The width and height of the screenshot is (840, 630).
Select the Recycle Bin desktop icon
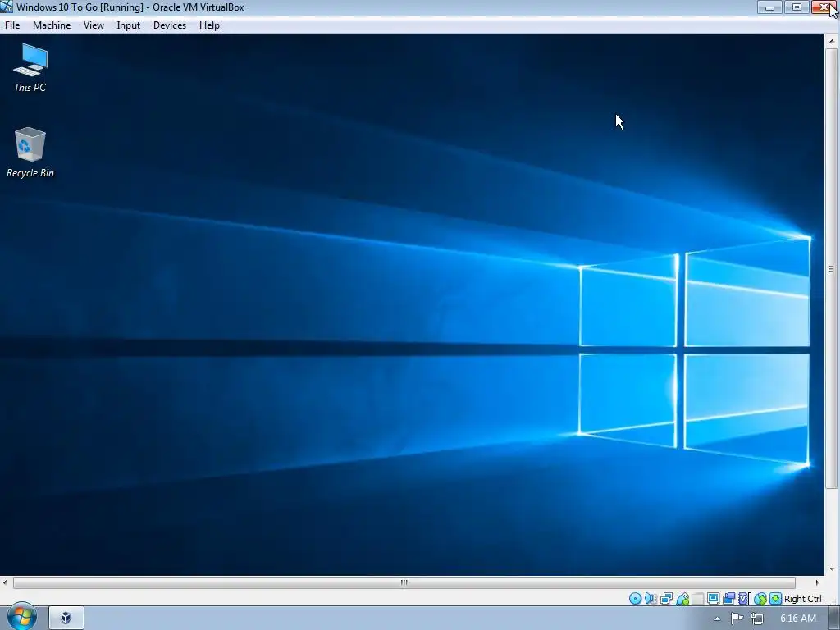(x=30, y=153)
